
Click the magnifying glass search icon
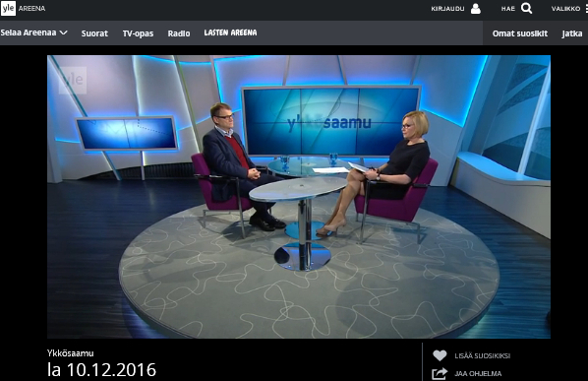tap(526, 8)
